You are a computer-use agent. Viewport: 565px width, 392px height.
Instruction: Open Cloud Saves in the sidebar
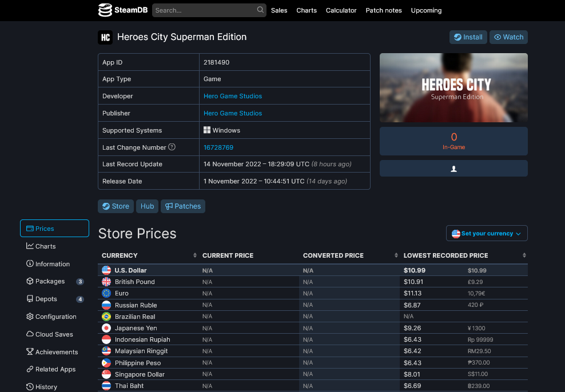click(x=50, y=334)
